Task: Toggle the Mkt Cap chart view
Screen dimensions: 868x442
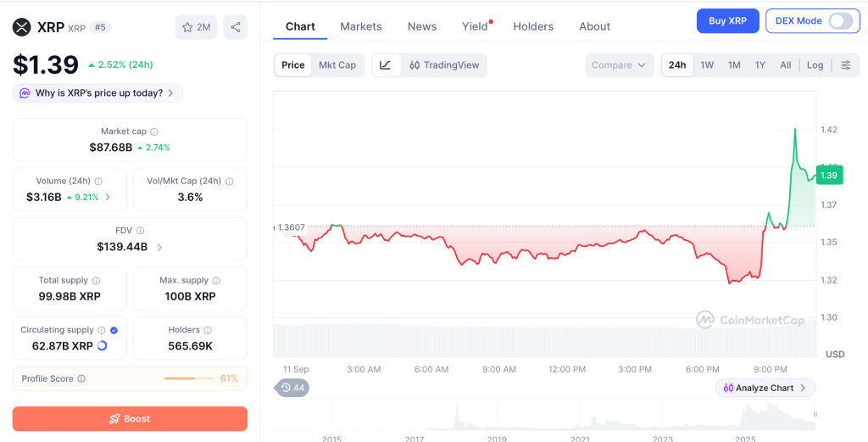Action: pyautogui.click(x=337, y=64)
